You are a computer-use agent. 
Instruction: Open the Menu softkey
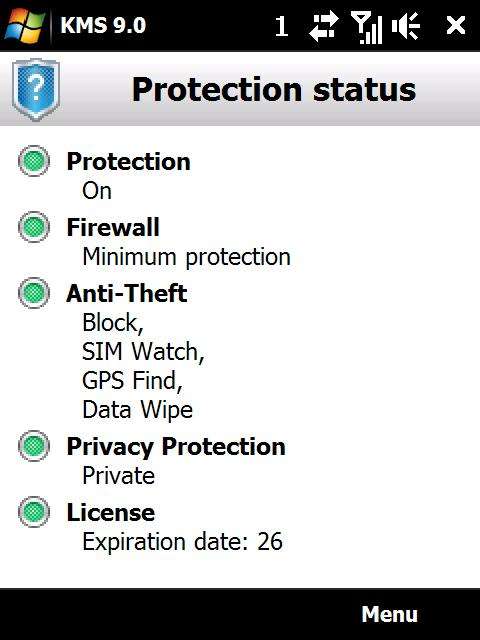click(389, 614)
